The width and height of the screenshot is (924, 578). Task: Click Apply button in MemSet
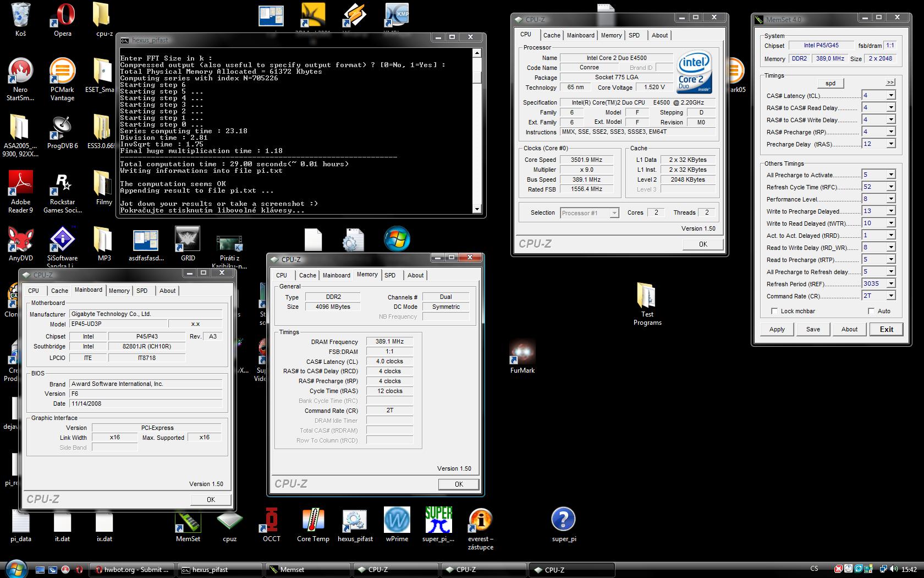pos(777,329)
